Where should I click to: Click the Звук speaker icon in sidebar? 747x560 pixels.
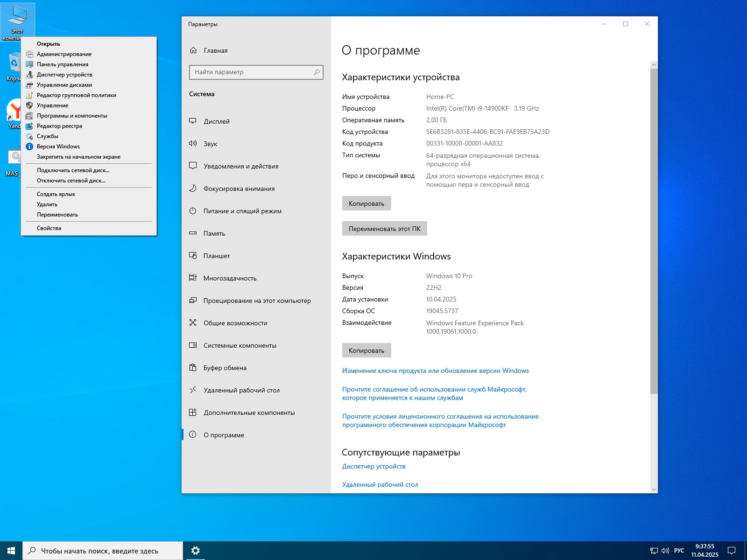coord(193,143)
